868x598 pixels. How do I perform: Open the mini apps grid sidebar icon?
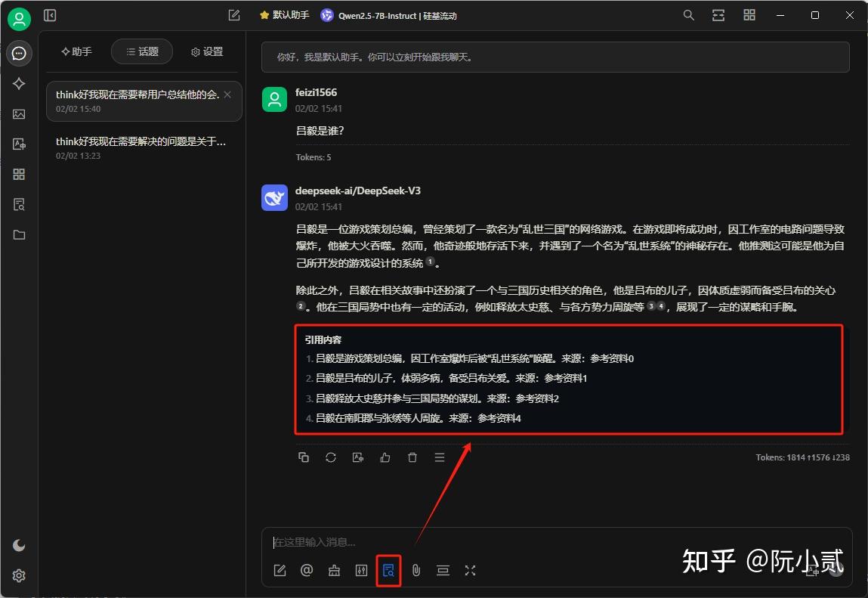(19, 175)
